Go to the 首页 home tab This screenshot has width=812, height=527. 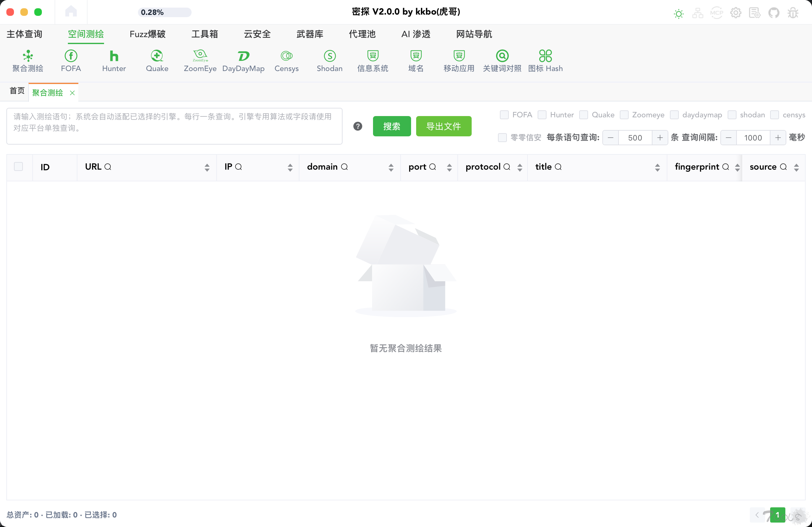coord(17,91)
